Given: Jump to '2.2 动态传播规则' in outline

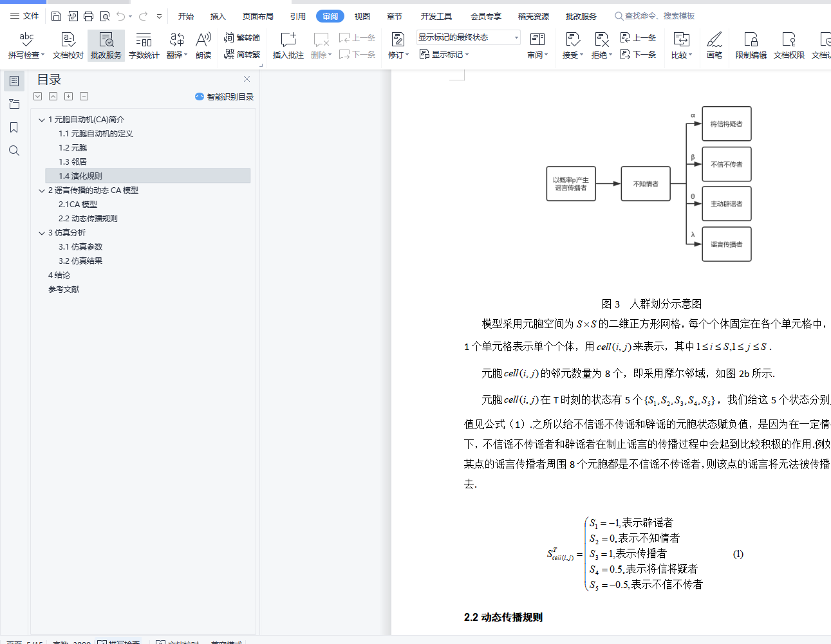Looking at the screenshot, I should [x=88, y=219].
